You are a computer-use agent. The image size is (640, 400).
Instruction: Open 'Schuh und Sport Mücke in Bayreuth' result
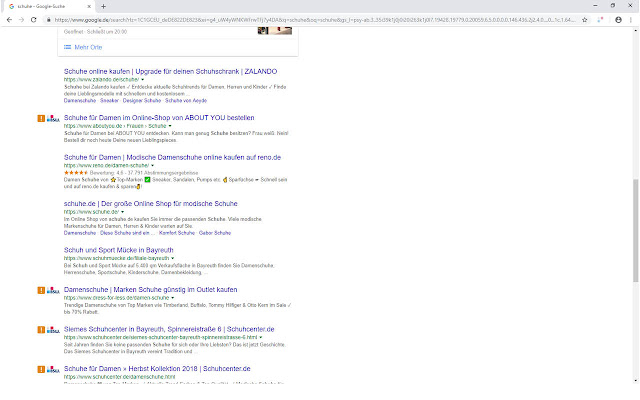click(118, 250)
